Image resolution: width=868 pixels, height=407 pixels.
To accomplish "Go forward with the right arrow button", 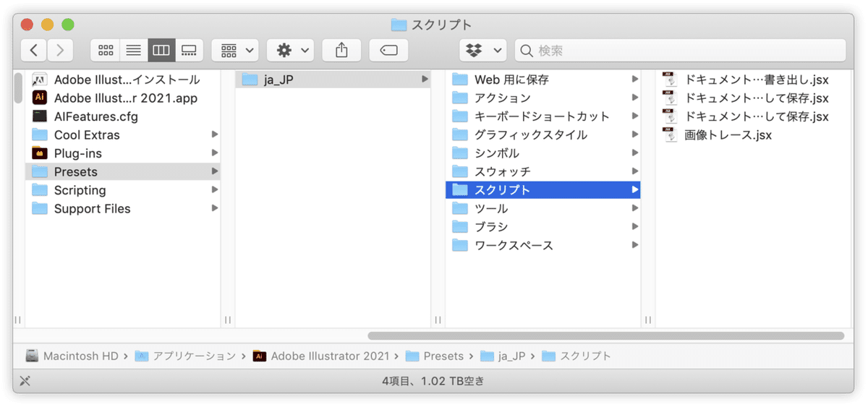I will (x=60, y=50).
